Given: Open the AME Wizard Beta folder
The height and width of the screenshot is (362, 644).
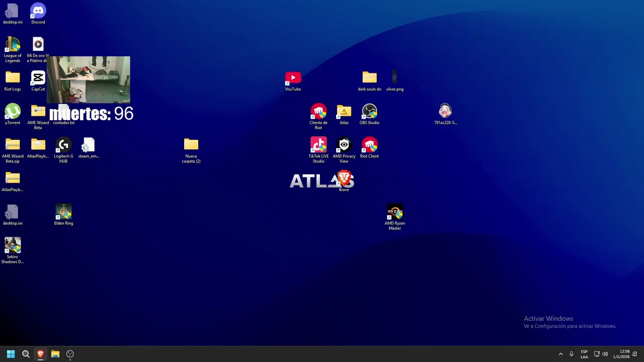Looking at the screenshot, I should 38,117.
